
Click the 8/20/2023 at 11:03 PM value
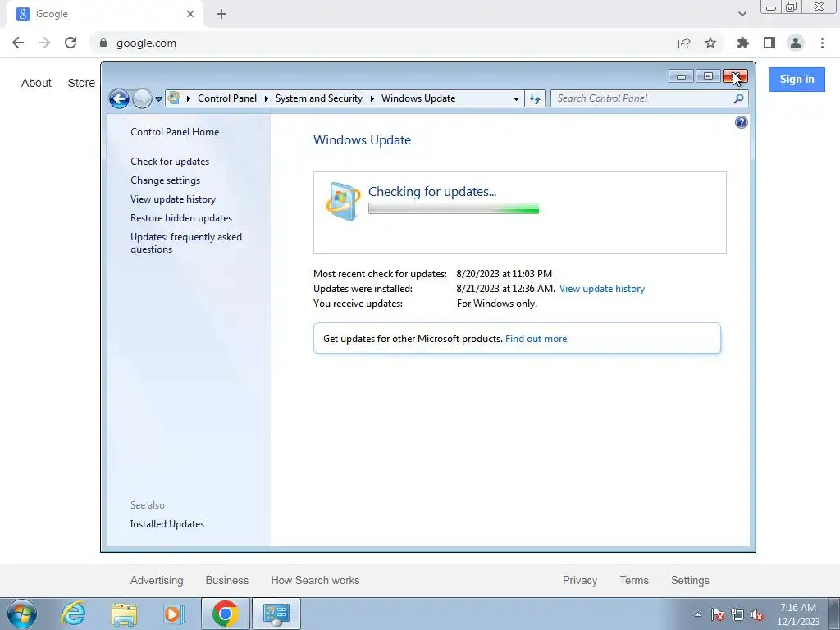point(504,274)
